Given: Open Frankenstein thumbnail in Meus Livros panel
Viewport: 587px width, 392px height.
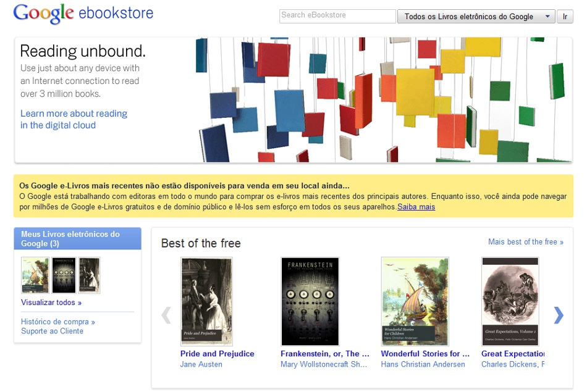Looking at the screenshot, I should [64, 275].
